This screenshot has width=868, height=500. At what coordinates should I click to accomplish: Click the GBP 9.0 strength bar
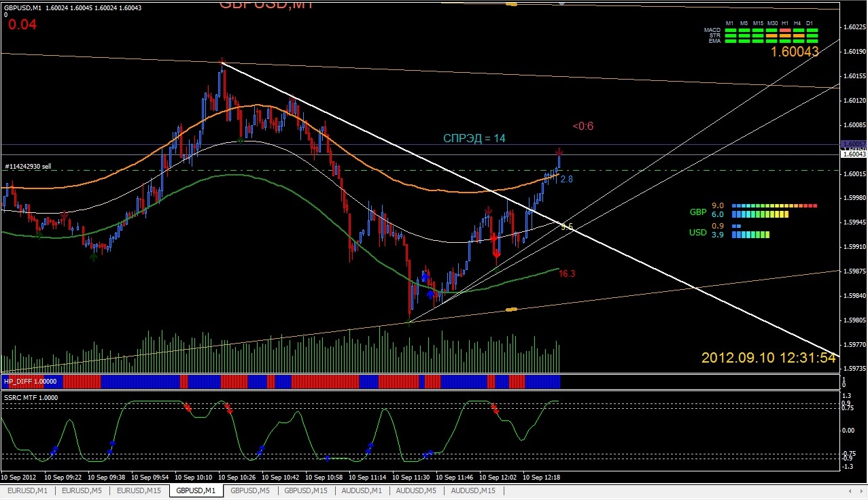(x=774, y=205)
